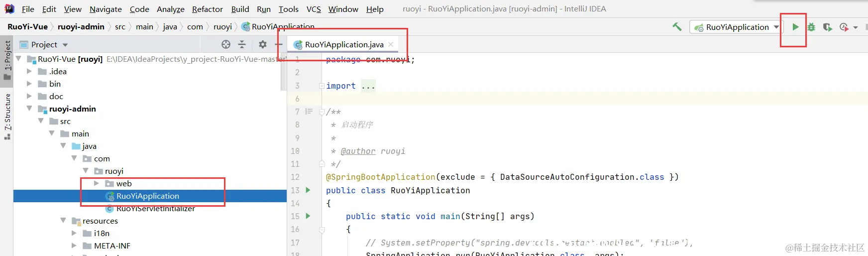Open the Run menu
The image size is (868, 256).
[x=264, y=9]
